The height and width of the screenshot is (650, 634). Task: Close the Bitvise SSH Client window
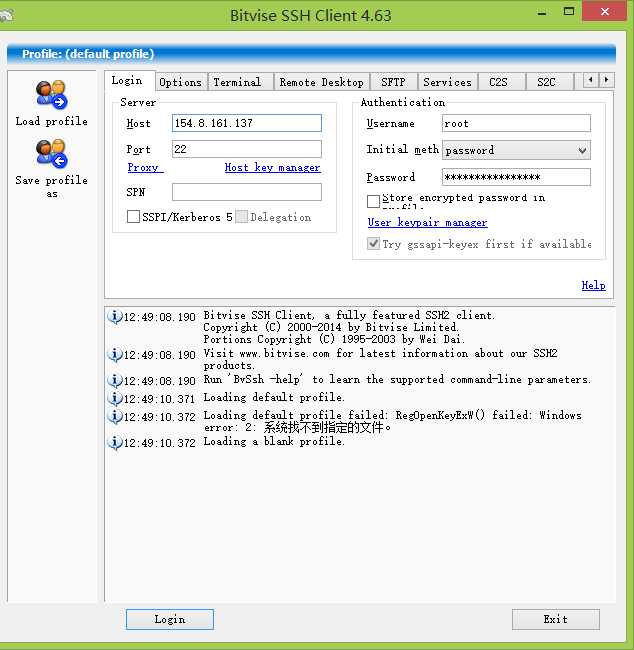605,11
